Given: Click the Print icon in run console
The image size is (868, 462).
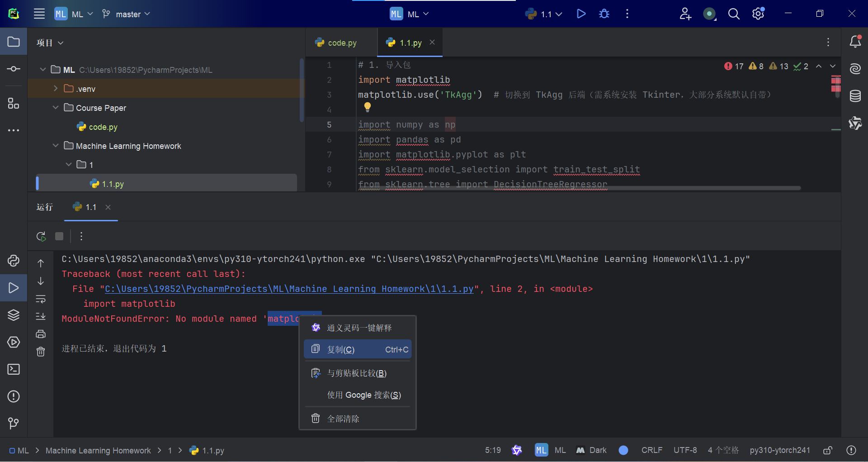Looking at the screenshot, I should tap(41, 334).
